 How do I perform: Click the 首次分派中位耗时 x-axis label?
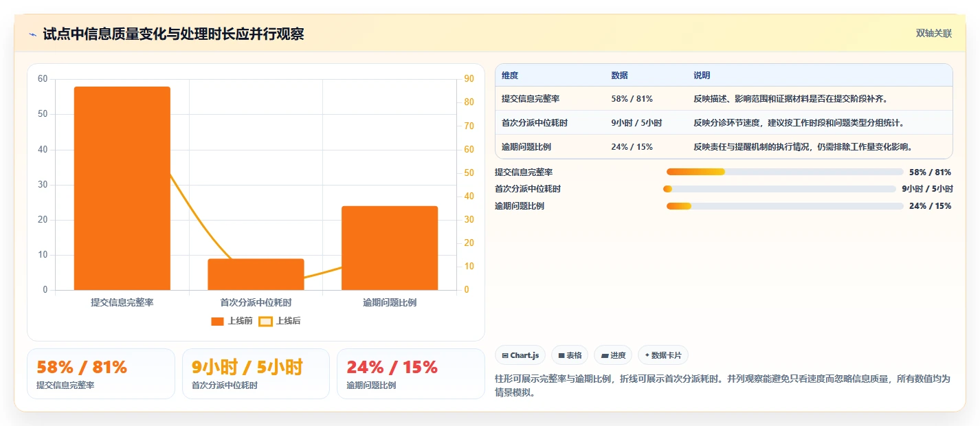pos(256,302)
